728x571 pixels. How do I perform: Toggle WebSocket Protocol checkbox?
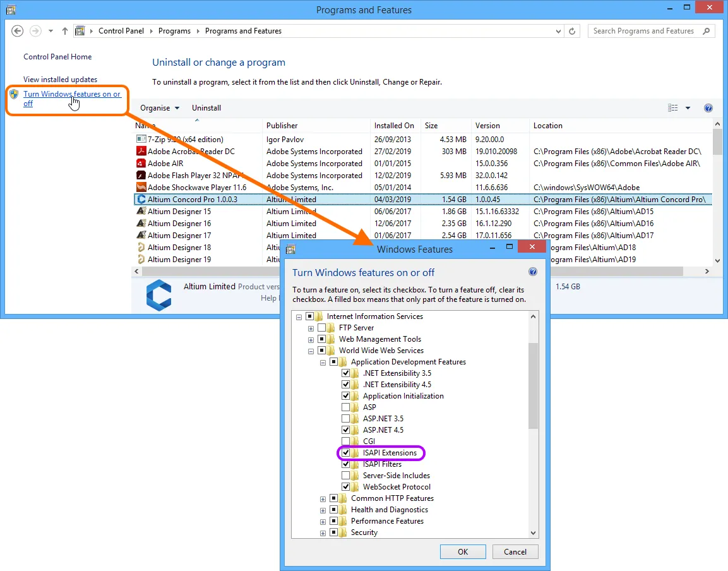pos(345,487)
